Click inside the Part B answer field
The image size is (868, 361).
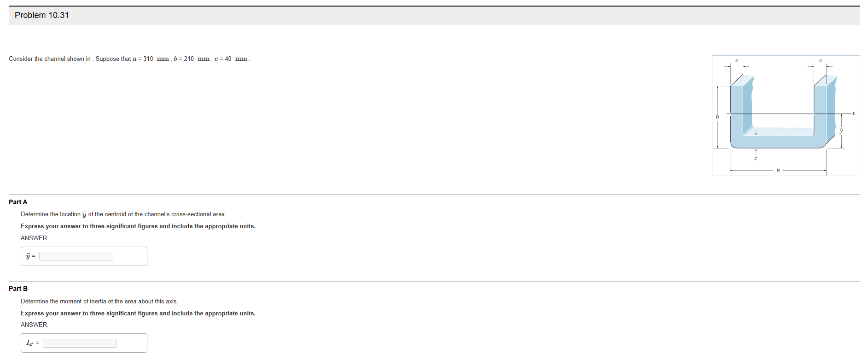pos(79,343)
